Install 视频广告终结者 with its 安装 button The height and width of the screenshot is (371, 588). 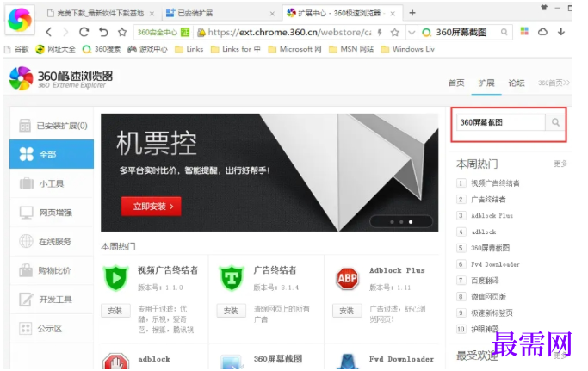(x=115, y=311)
